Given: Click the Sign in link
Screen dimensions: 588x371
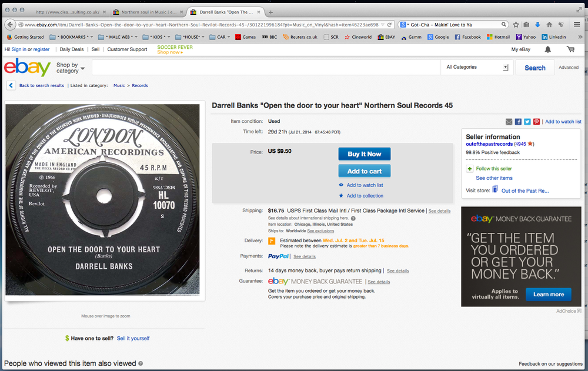Looking at the screenshot, I should (19, 49).
